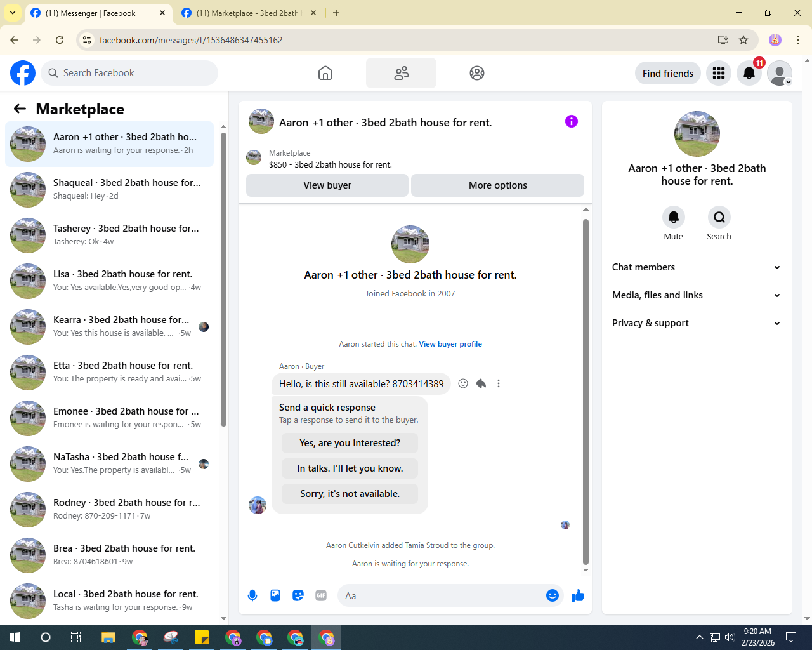Image resolution: width=812 pixels, height=650 pixels.
Task: Open more options for Aaron's message
Action: (x=499, y=383)
